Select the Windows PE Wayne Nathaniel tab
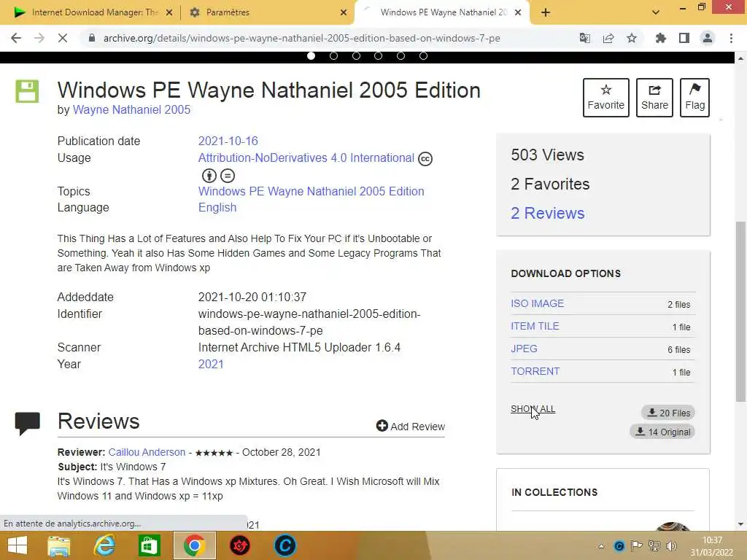747x560 pixels. tap(443, 12)
